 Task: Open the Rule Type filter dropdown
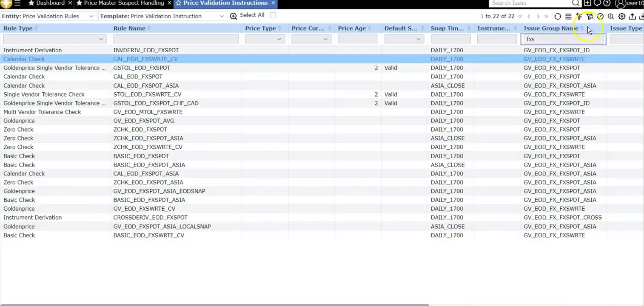click(54, 39)
